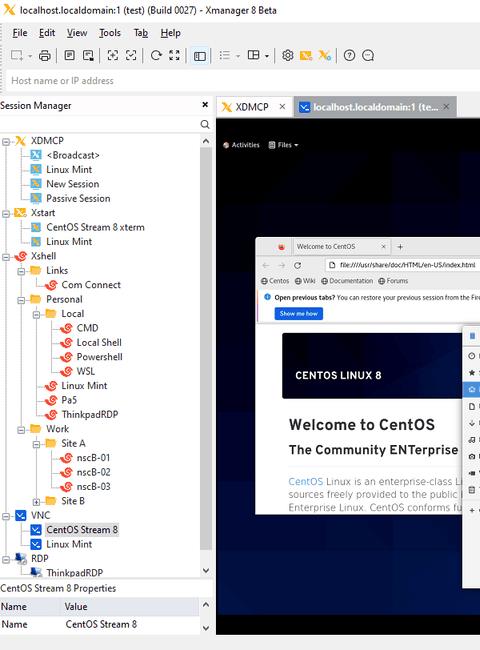
Task: Click the fit to window toolbar icon
Action: [113, 56]
